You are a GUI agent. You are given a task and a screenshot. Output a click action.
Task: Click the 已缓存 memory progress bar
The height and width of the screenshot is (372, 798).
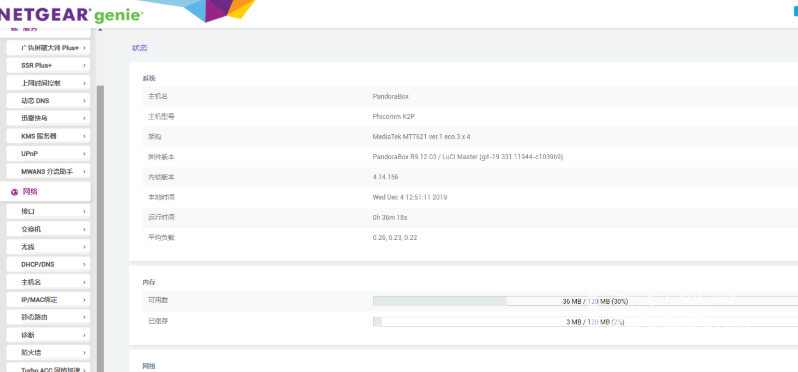(585, 322)
